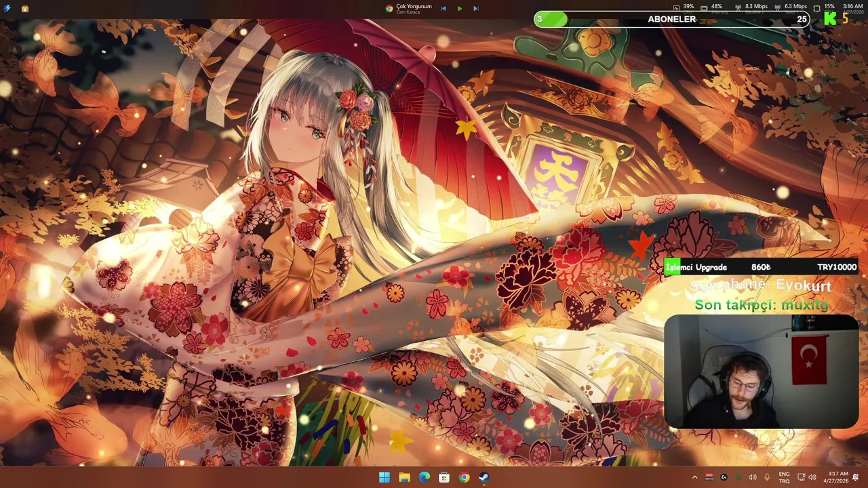Click the 39% CPU usage monitor
This screenshot has width=868, height=488.
point(683,8)
